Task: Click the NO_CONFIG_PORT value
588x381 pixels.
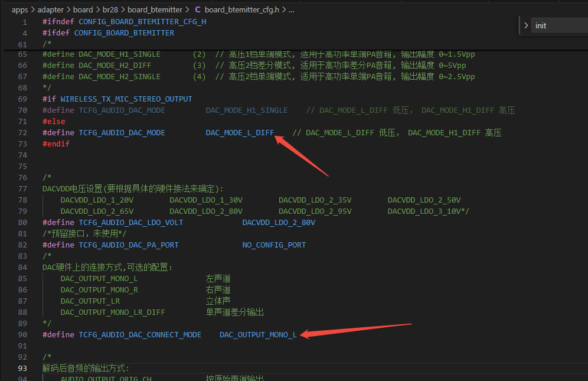Action: pos(274,245)
